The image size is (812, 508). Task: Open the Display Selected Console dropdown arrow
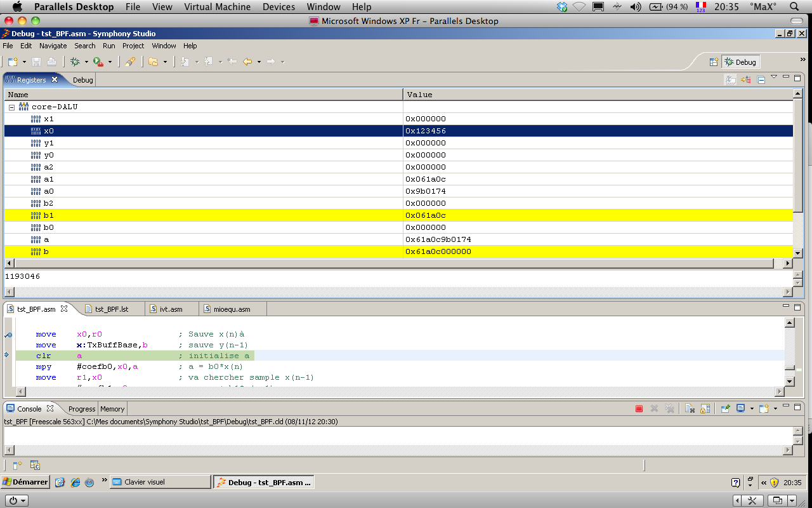[752, 409]
